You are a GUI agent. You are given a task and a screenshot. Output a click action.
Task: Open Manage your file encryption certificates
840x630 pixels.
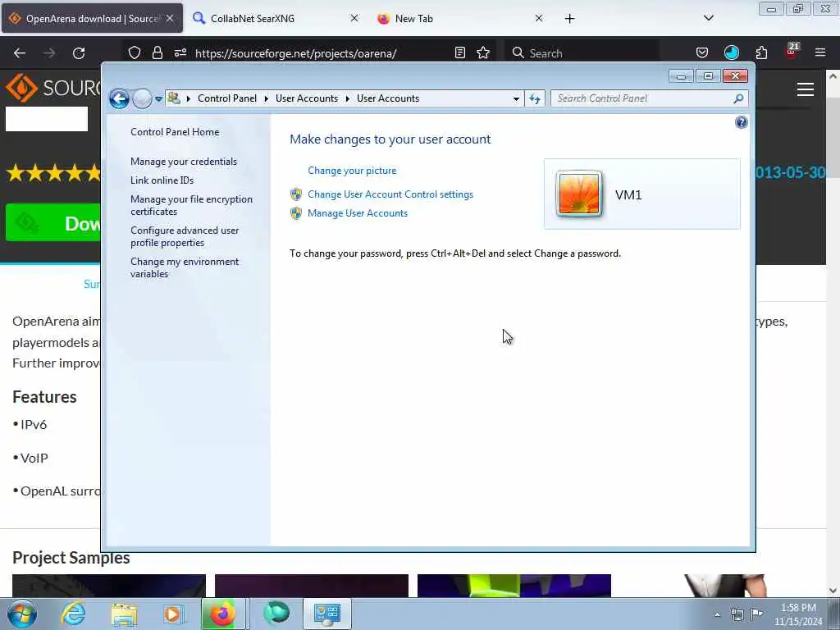[x=191, y=205]
